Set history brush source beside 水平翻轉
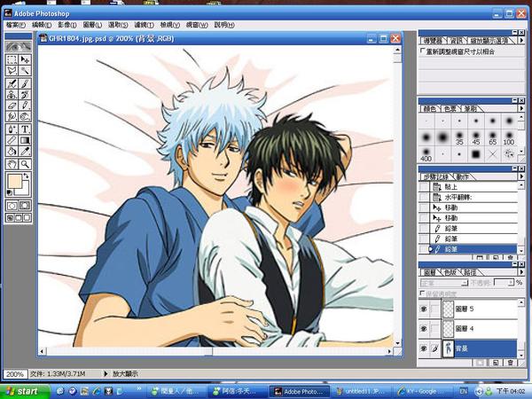 point(424,197)
